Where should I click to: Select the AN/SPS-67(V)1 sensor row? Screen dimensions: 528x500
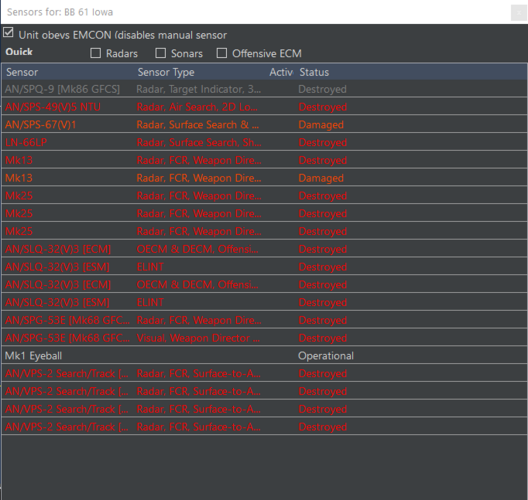click(x=264, y=125)
